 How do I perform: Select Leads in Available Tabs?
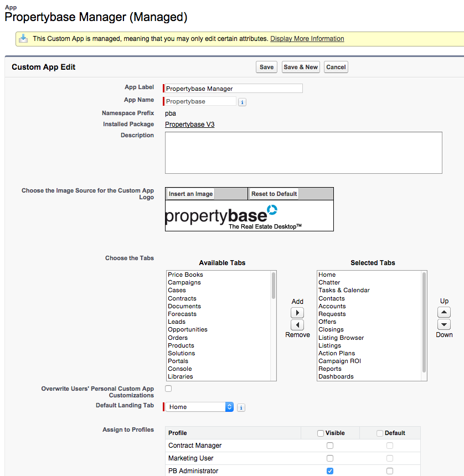tap(177, 322)
